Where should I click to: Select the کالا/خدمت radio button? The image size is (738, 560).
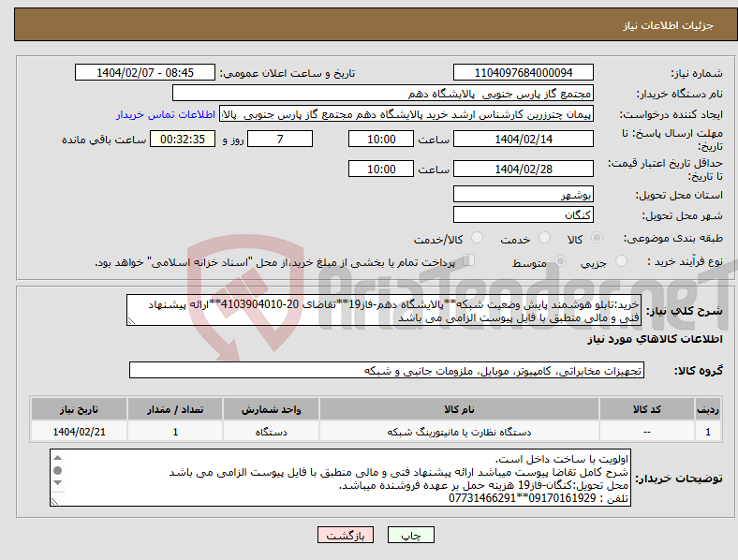(478, 238)
